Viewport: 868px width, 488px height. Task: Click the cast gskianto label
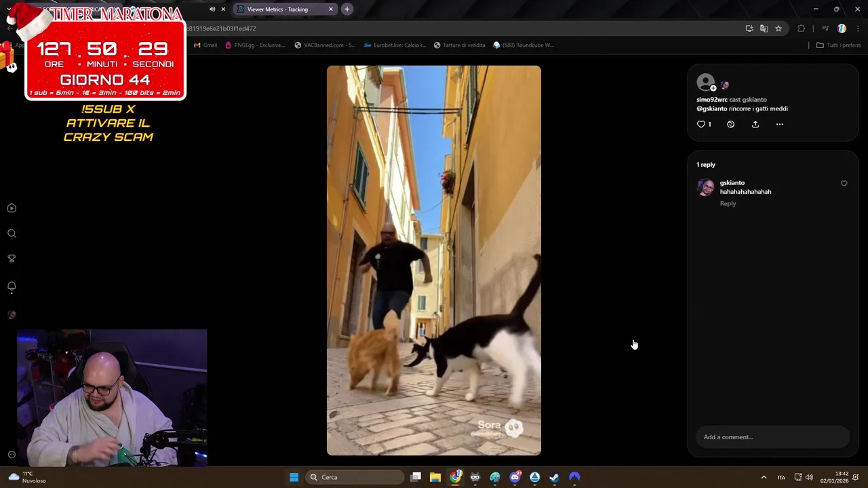coord(748,100)
